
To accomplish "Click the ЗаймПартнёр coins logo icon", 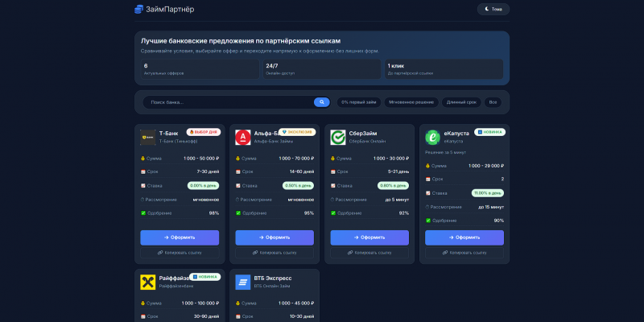I will pos(138,9).
